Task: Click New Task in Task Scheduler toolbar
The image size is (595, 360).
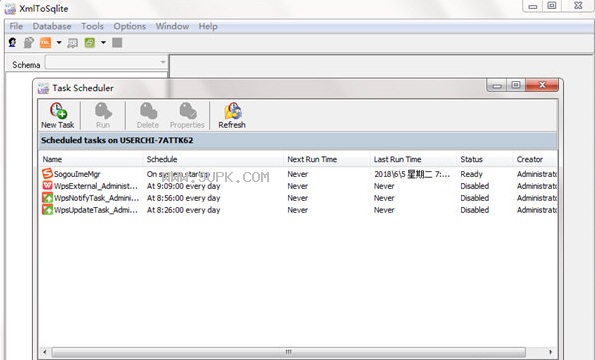Action: [58, 115]
